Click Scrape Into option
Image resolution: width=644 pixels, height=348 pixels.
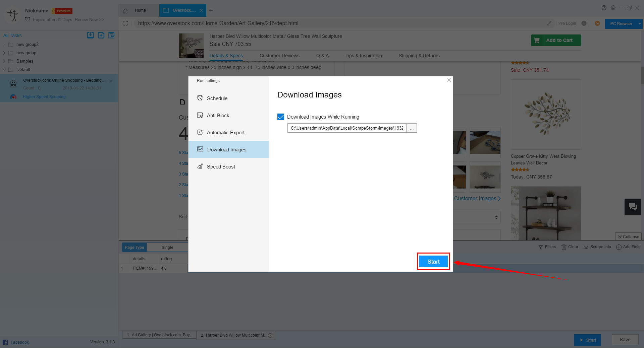(597, 247)
